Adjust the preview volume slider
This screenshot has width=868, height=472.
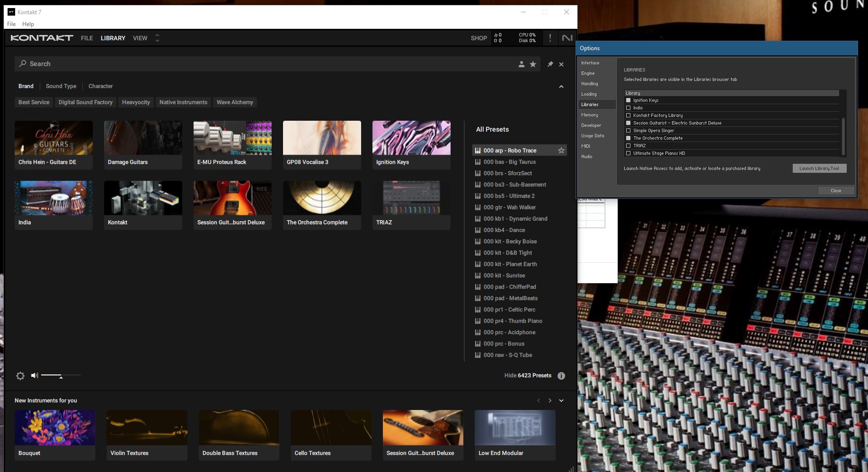[x=61, y=375]
